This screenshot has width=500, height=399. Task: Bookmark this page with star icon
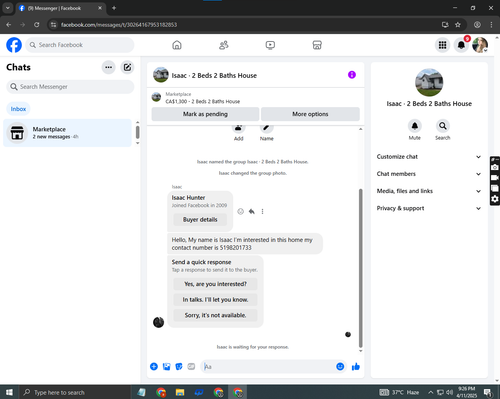click(458, 25)
